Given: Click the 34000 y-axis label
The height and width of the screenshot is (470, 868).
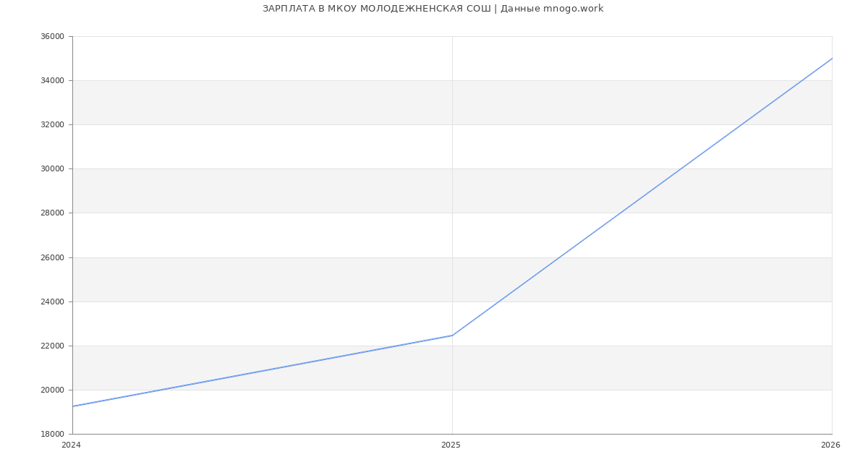Looking at the screenshot, I should point(52,81).
